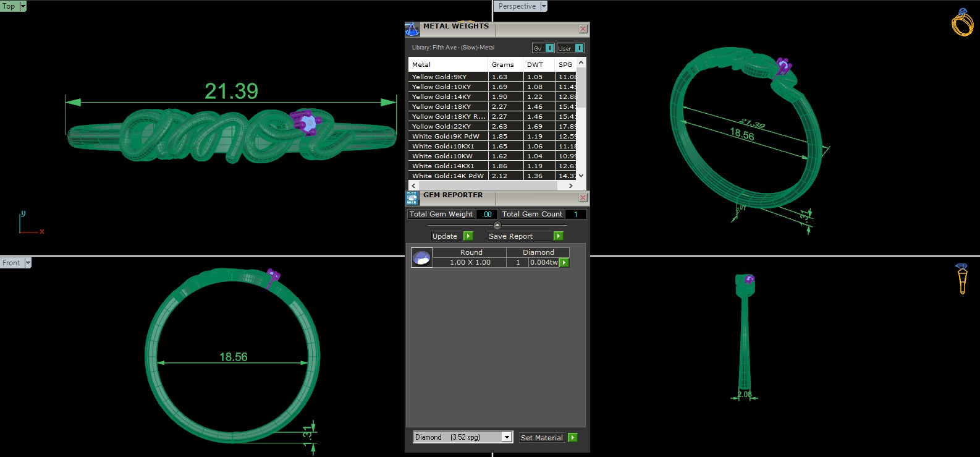Image resolution: width=980 pixels, height=457 pixels.
Task: Click green arrow next to Save Report
Action: pyautogui.click(x=558, y=236)
